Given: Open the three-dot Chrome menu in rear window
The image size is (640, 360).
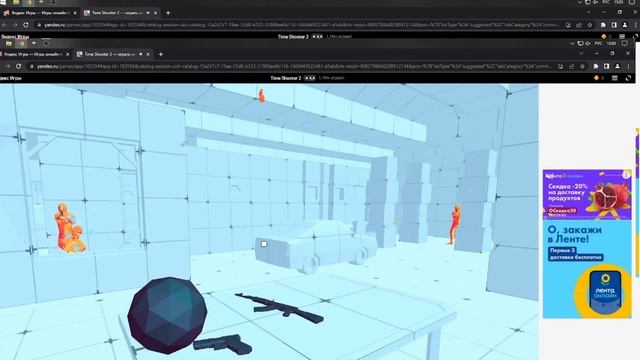Looking at the screenshot, I should click(636, 25).
